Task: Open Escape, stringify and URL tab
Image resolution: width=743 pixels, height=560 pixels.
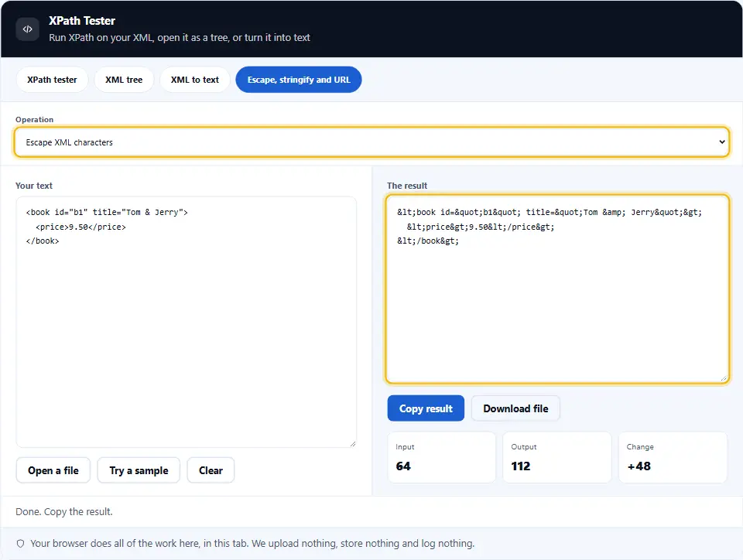Action: click(x=299, y=80)
